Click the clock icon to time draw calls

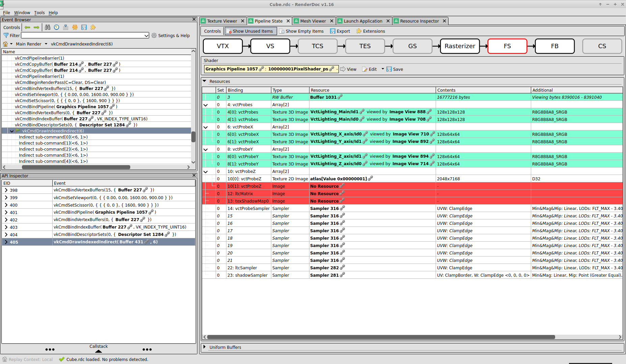click(56, 27)
